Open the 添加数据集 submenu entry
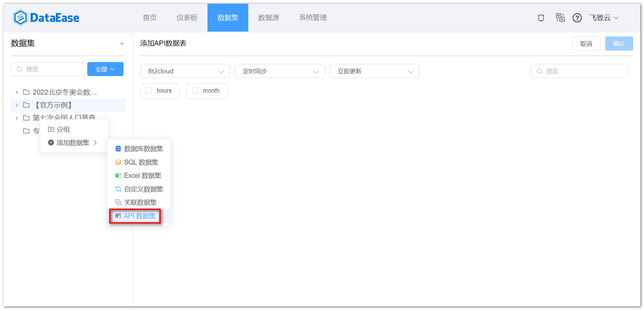644x310 pixels. tap(72, 143)
